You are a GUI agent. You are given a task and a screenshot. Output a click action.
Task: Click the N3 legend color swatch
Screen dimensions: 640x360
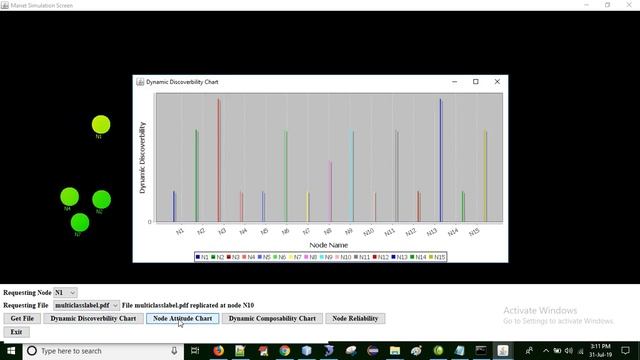point(229,257)
